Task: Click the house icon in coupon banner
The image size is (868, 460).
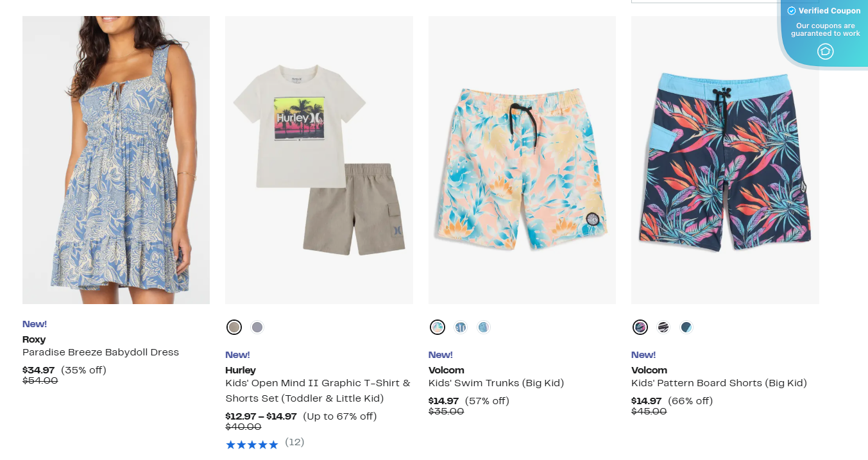Action: 825,51
